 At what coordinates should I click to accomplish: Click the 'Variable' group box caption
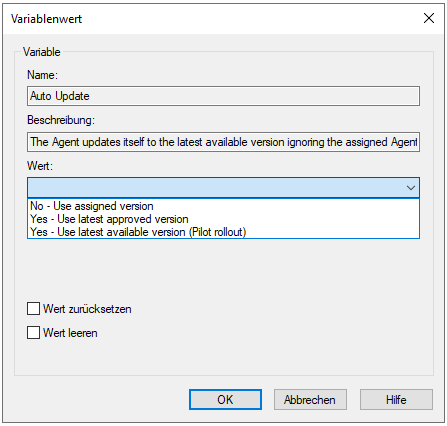tap(42, 52)
